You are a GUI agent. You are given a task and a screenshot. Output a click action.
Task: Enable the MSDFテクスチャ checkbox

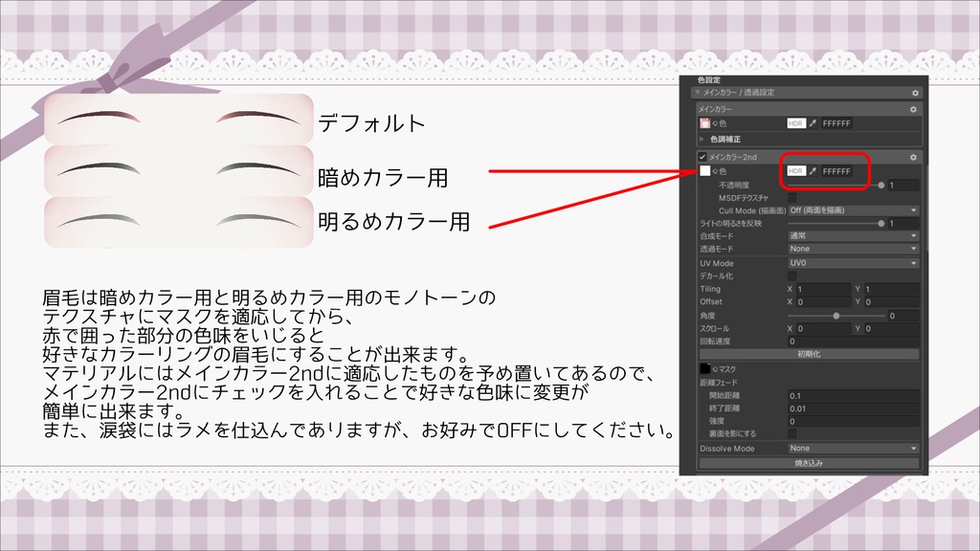(x=791, y=197)
